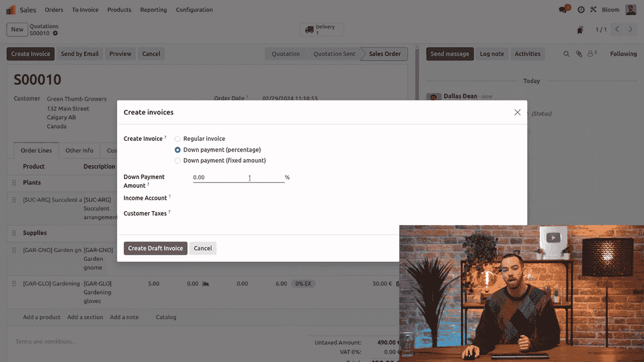Close the Create invoices dialog with X
This screenshot has width=644, height=362.
pos(517,112)
